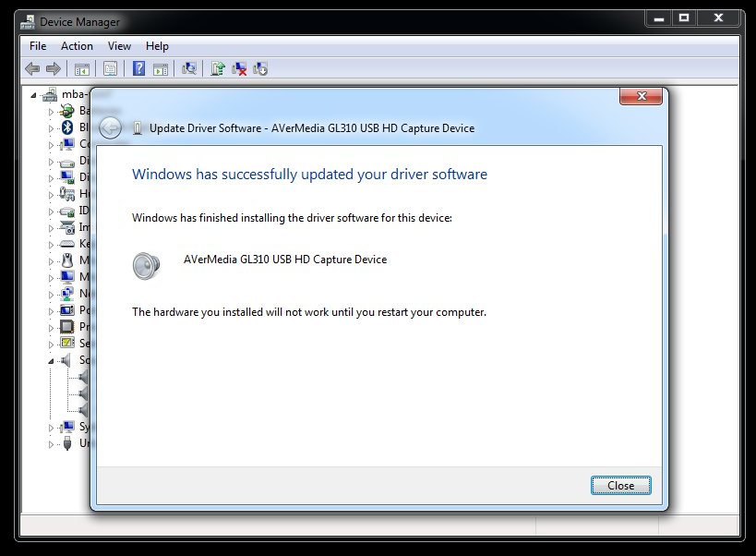Select the Keyboards icon in tree
The image size is (756, 556).
67,244
